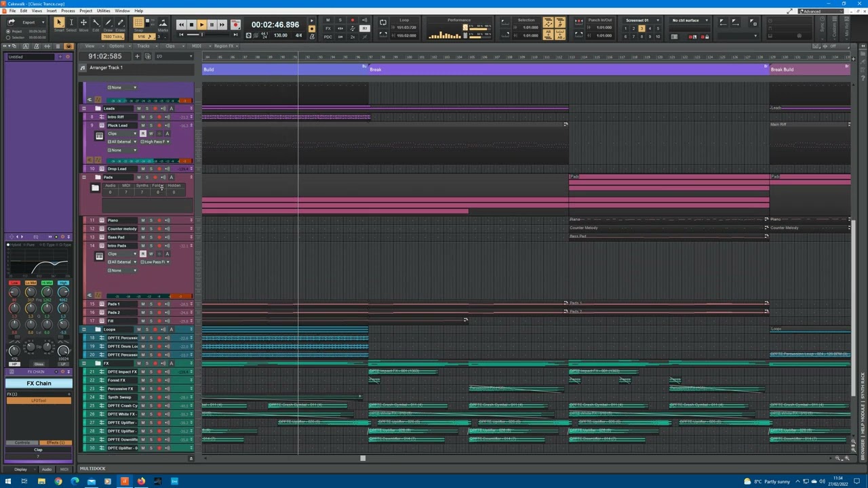
Task: Click the Add Track plus button
Action: click(x=137, y=56)
